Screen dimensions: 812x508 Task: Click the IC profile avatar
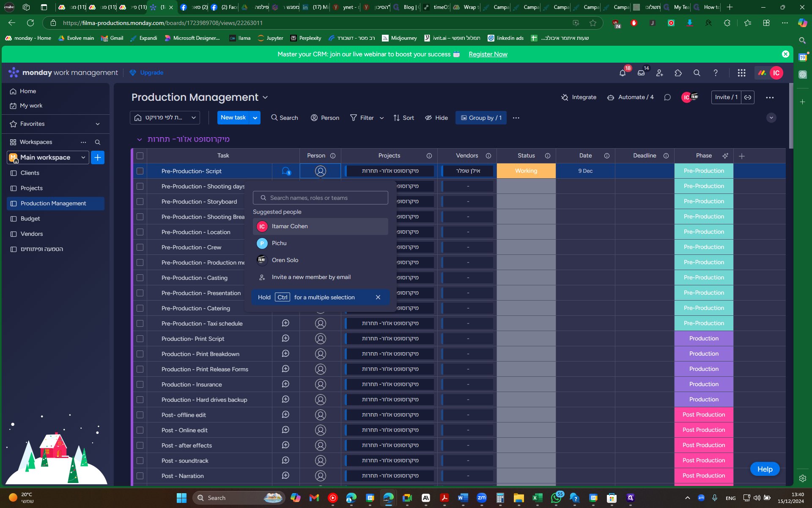(776, 73)
